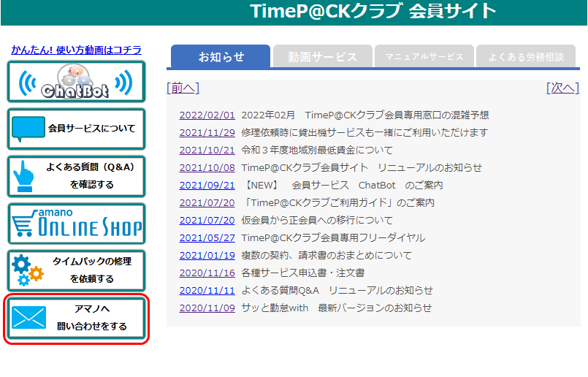
Task: Open the 2021/09/21 notice link
Action: point(207,186)
